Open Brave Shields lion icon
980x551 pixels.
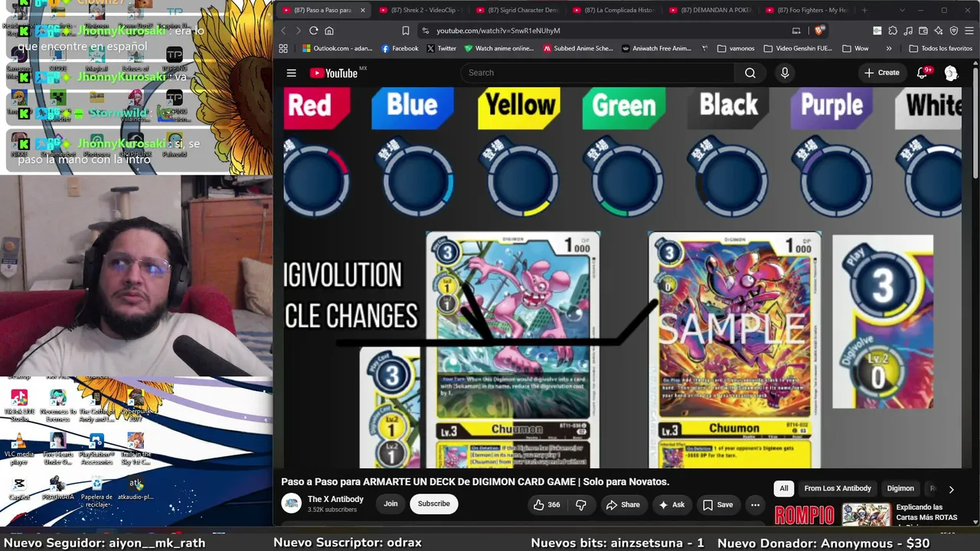coord(820,31)
